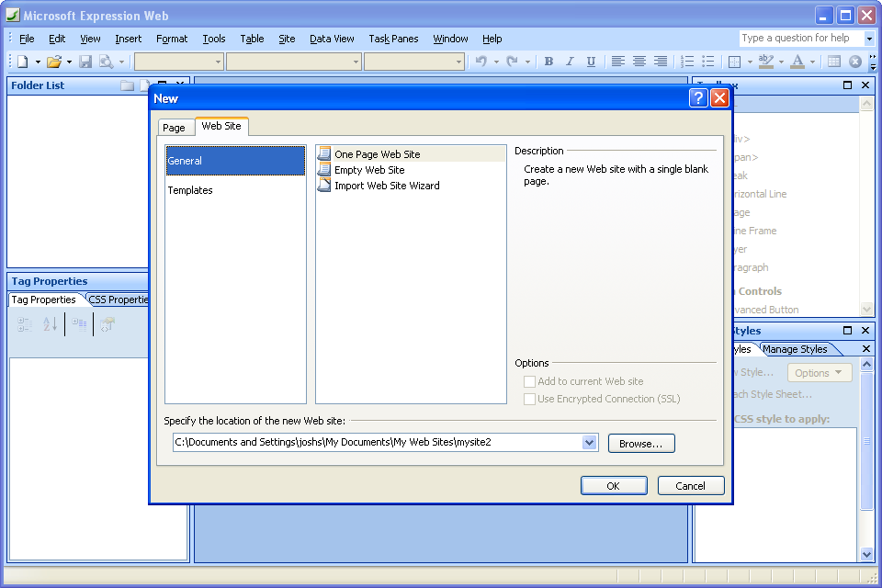Screen dimensions: 882x588
Task: Open the Options dropdown in Styles panel
Action: [x=819, y=372]
